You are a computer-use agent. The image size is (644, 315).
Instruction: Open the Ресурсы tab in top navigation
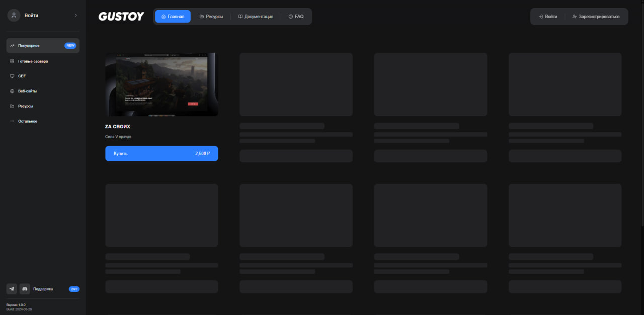[211, 17]
